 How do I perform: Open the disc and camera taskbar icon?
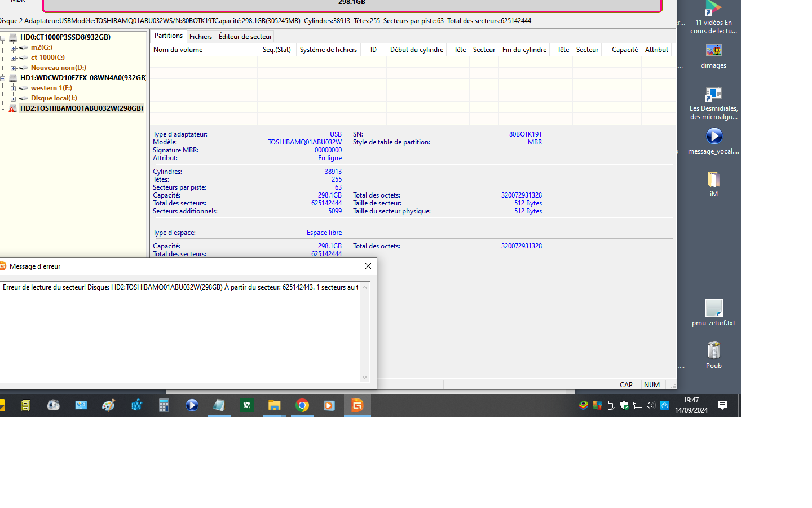click(x=54, y=405)
